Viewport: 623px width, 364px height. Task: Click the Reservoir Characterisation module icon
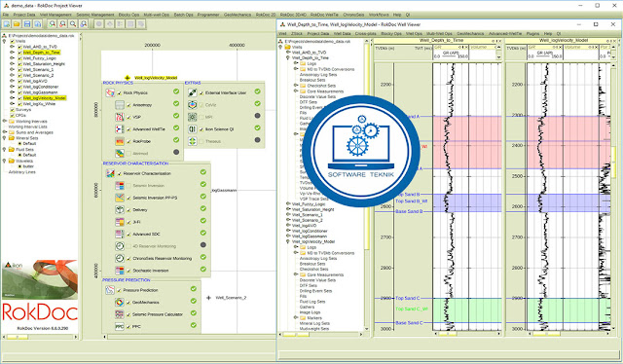point(110,173)
